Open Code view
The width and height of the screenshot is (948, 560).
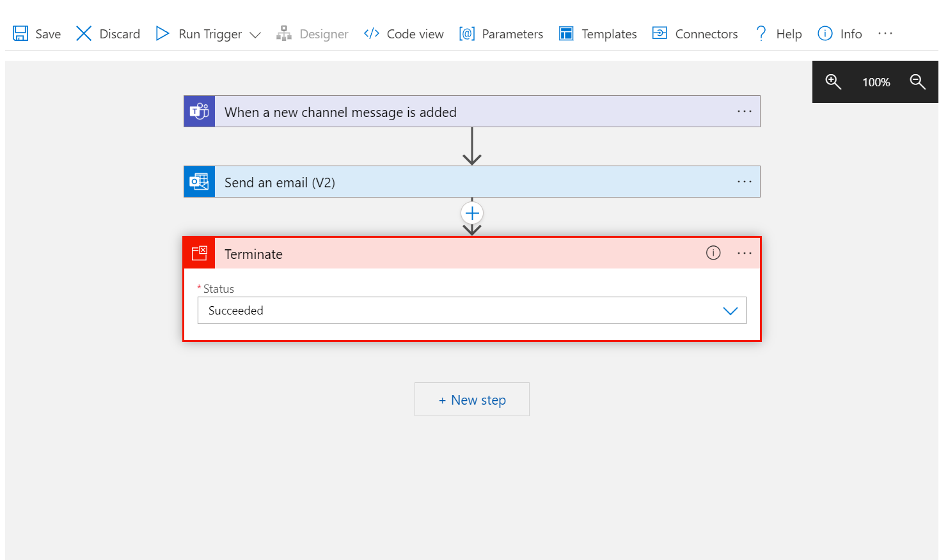tap(371, 33)
